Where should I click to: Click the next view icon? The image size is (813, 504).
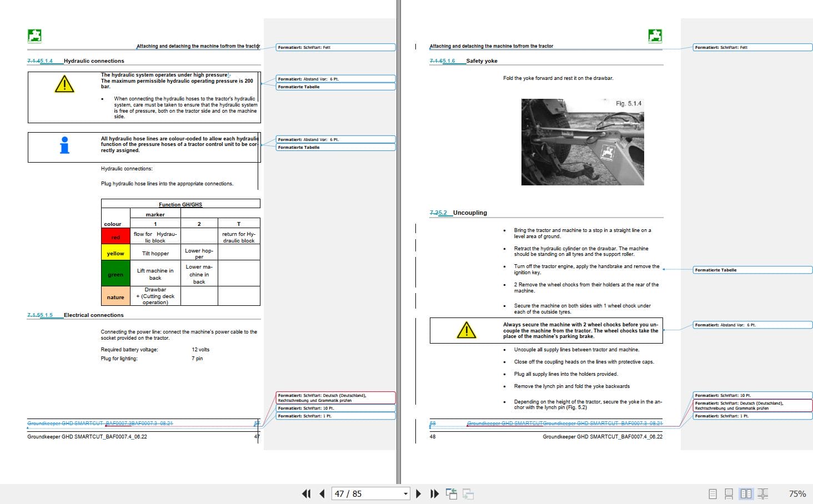click(x=468, y=493)
